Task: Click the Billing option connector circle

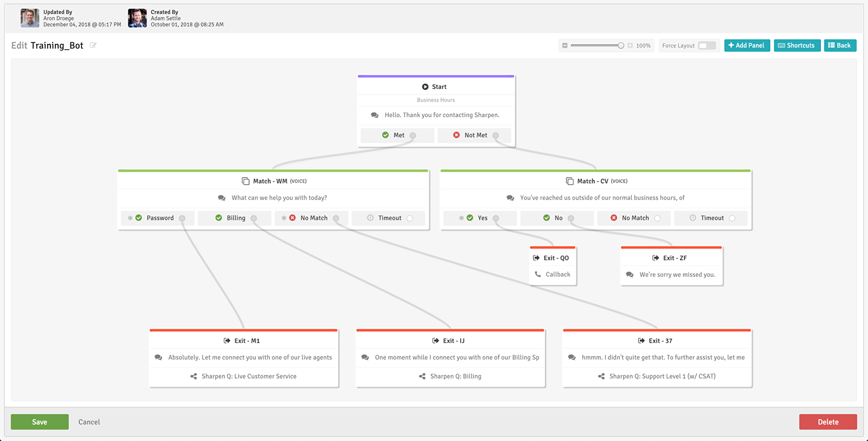Action: pyautogui.click(x=254, y=218)
